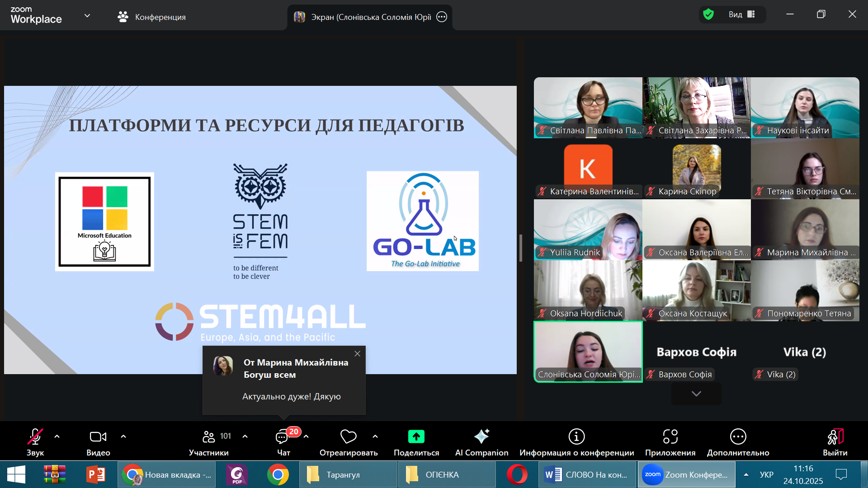The width and height of the screenshot is (868, 488).
Task: Select Оксана Валеріївна video tile
Action: coord(696,230)
